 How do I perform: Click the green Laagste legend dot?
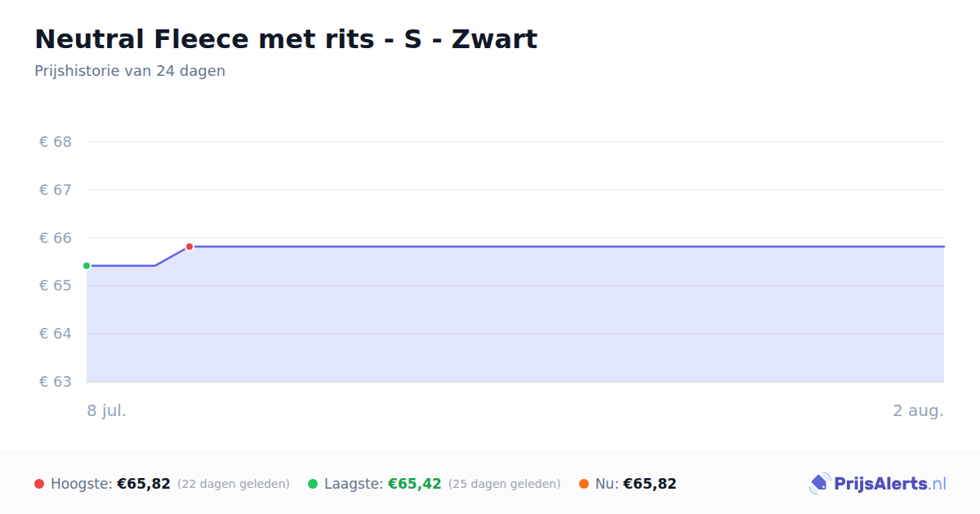click(x=313, y=484)
